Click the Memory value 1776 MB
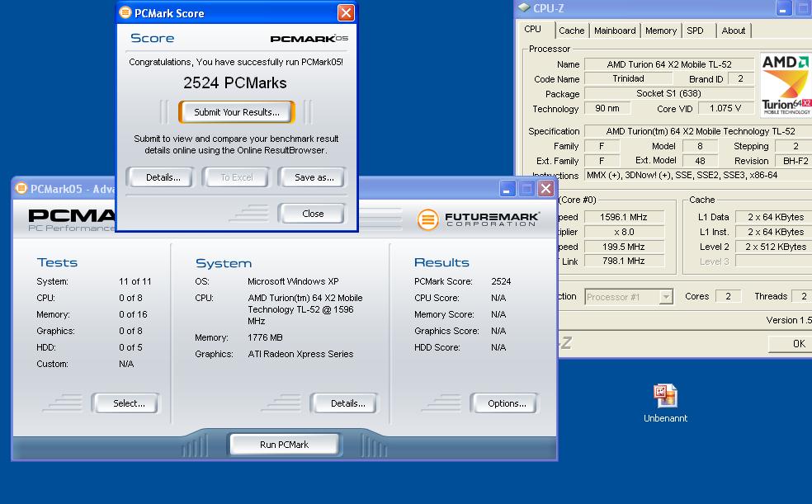This screenshot has width=812, height=504. click(265, 337)
